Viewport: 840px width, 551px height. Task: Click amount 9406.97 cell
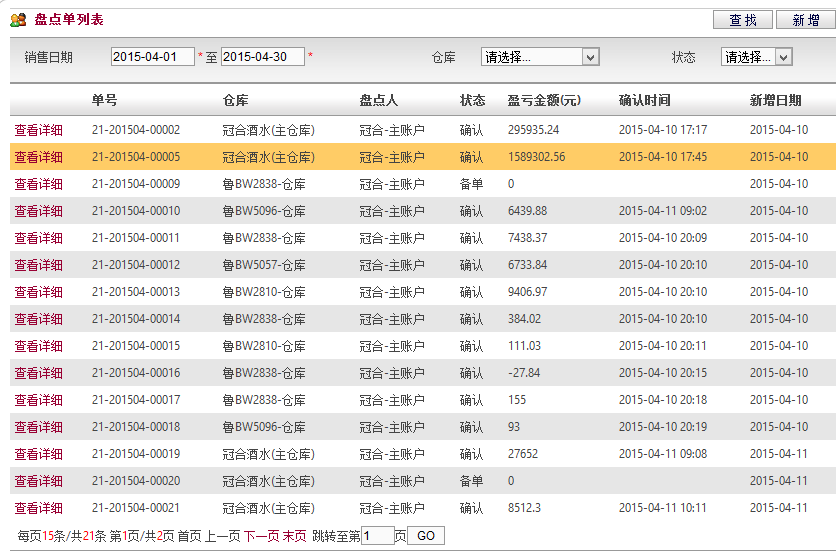(528, 292)
